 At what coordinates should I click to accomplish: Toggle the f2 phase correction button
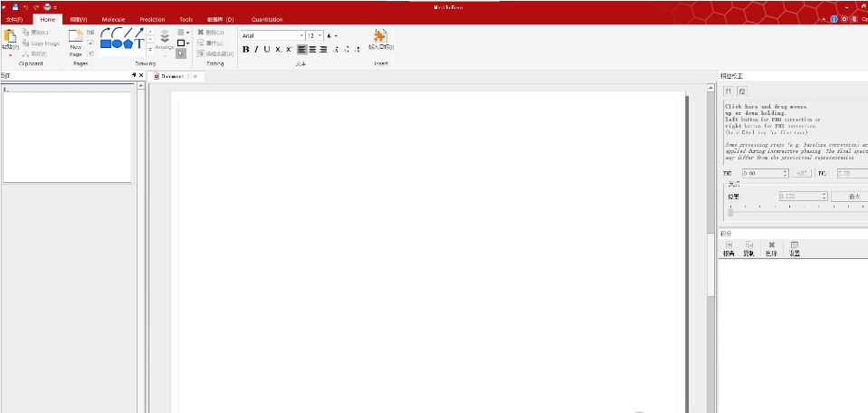742,91
